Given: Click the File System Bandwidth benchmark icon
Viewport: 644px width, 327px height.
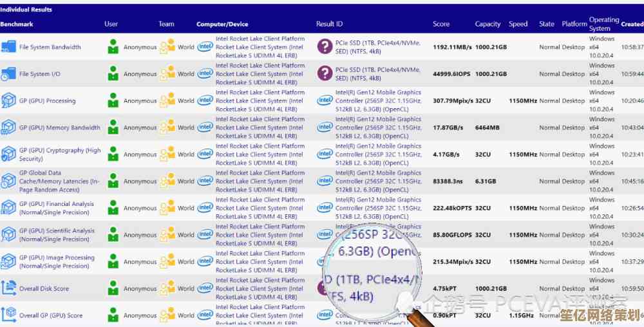Looking at the screenshot, I should click(8, 47).
